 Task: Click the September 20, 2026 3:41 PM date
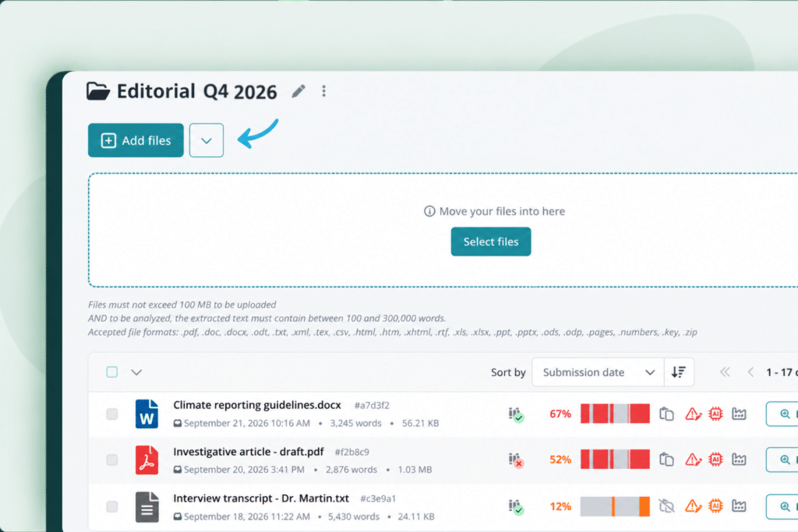(244, 470)
